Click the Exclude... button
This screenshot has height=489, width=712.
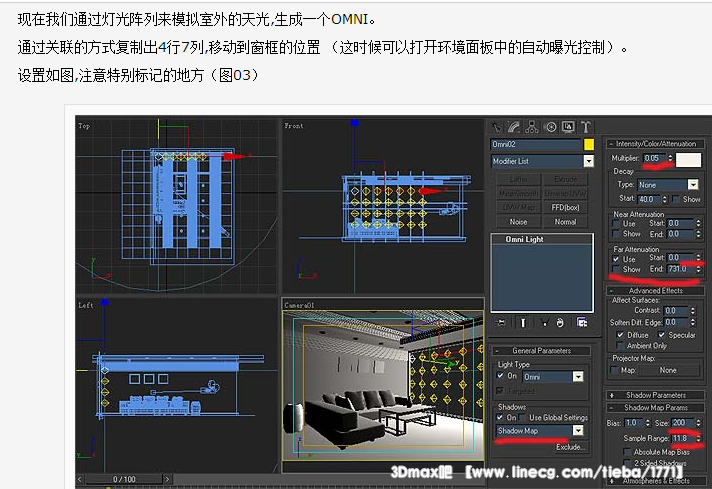568,447
